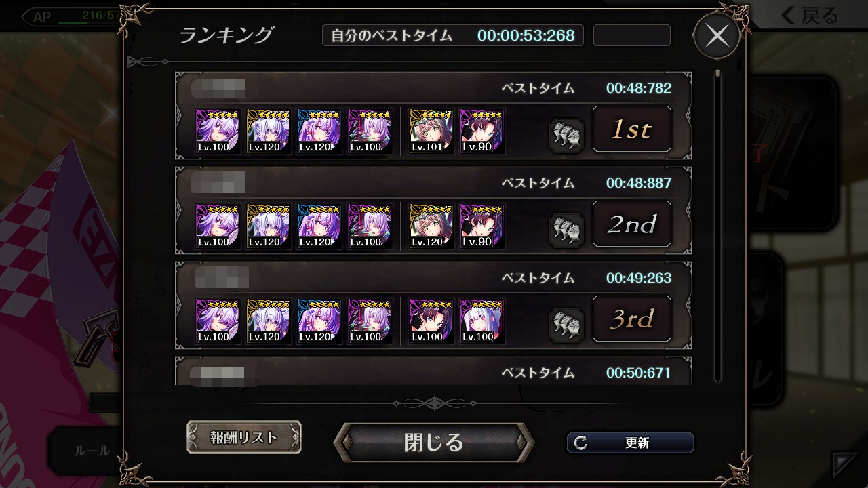Image resolution: width=868 pixels, height=488 pixels.
Task: Select the first Lv.100 character of 1st team
Action: [x=218, y=131]
